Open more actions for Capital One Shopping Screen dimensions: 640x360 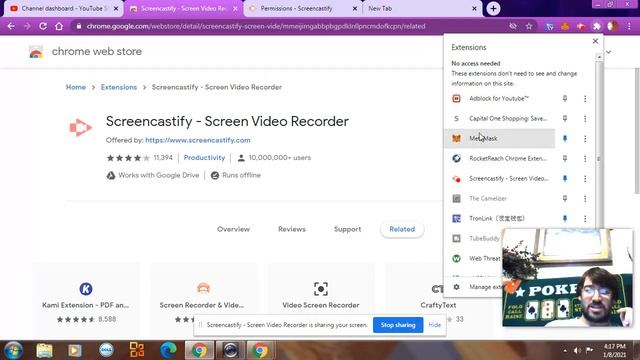coord(585,118)
